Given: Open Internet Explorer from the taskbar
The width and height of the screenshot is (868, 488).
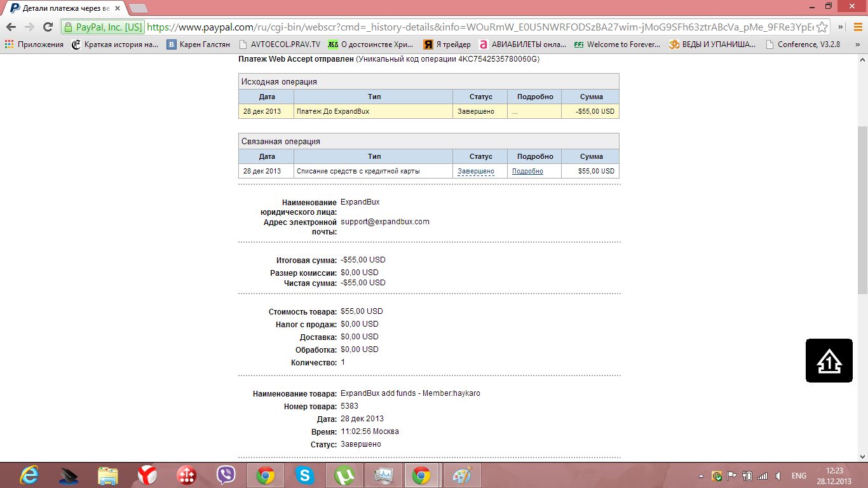Looking at the screenshot, I should [29, 475].
